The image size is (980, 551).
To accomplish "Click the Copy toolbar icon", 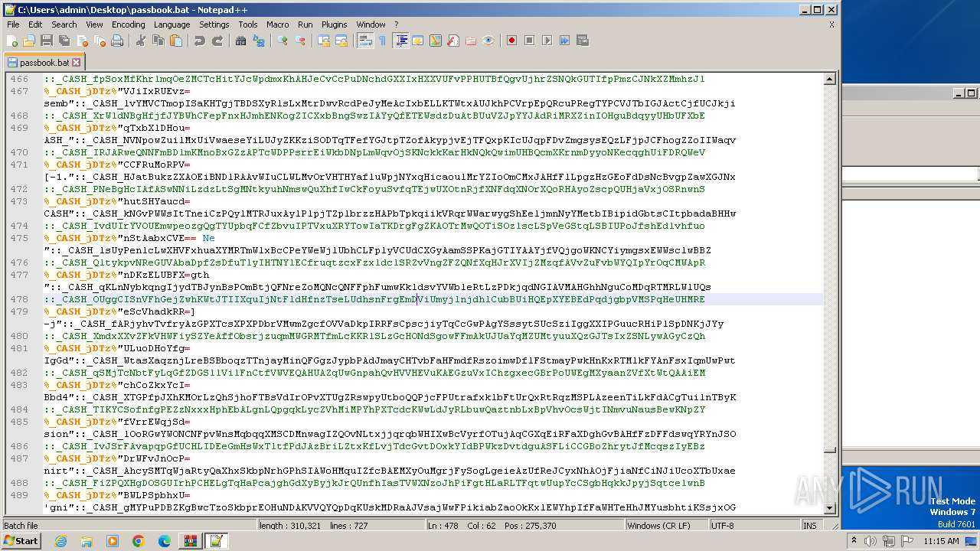I will click(158, 41).
